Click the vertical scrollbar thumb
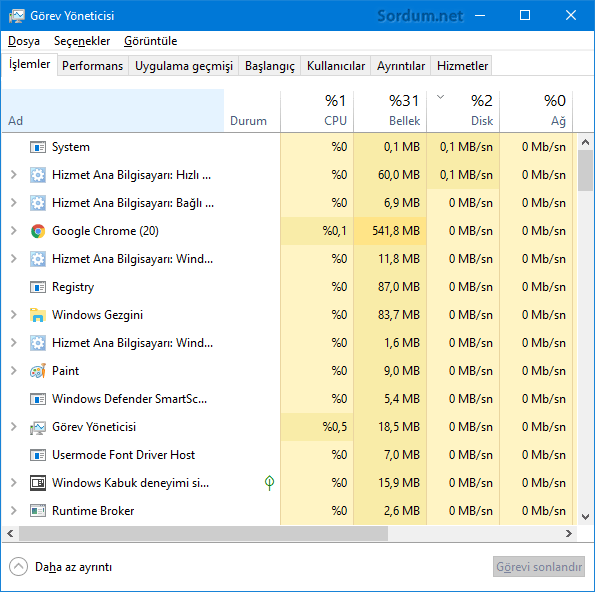Image resolution: width=595 pixels, height=592 pixels. pyautogui.click(x=586, y=170)
